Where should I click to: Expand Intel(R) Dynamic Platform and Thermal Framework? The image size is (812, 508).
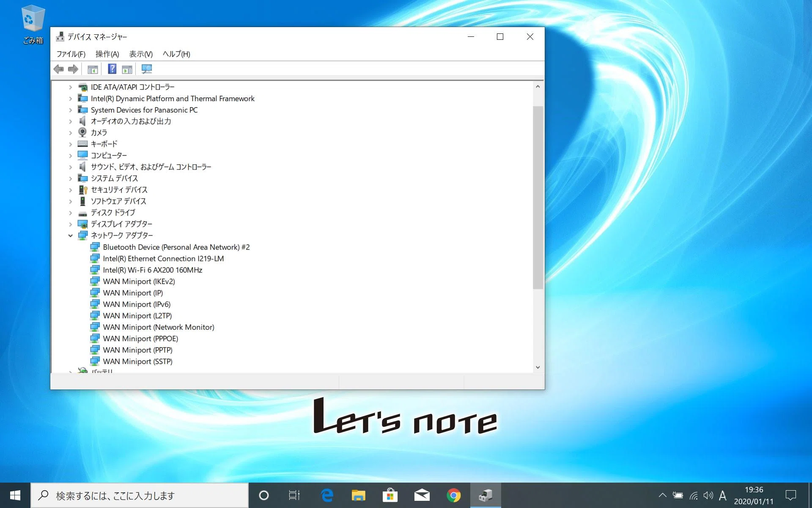click(x=71, y=99)
